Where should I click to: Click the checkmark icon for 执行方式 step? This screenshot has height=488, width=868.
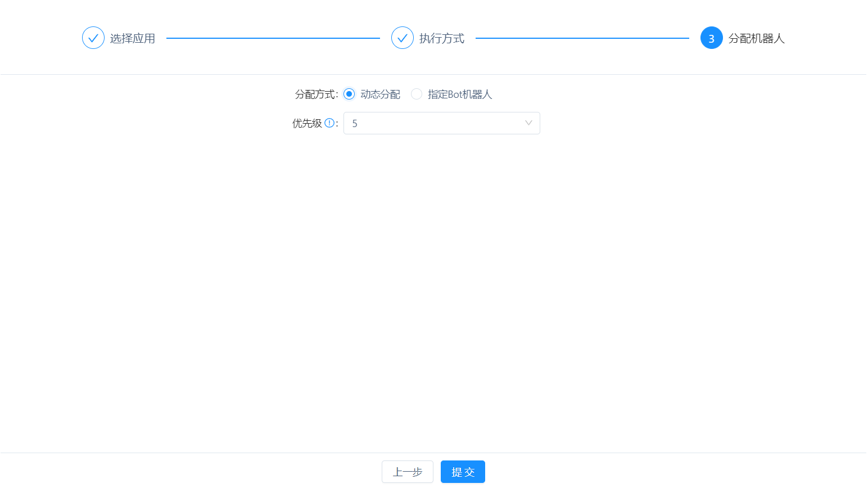tap(403, 38)
